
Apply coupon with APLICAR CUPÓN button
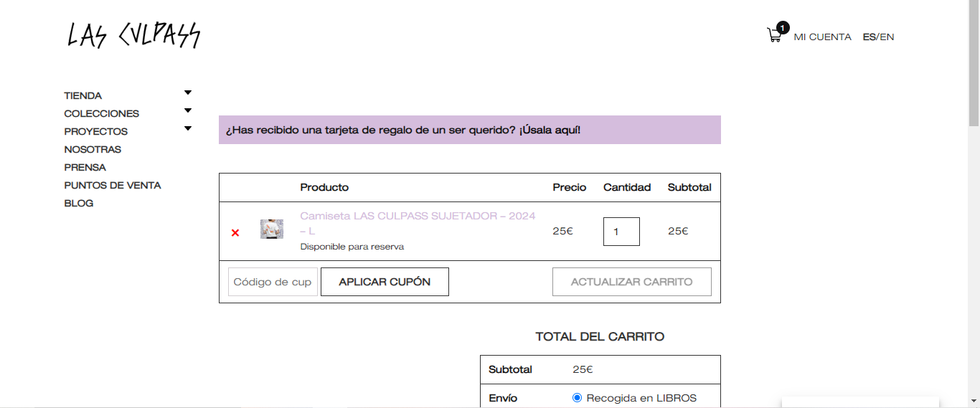point(385,282)
